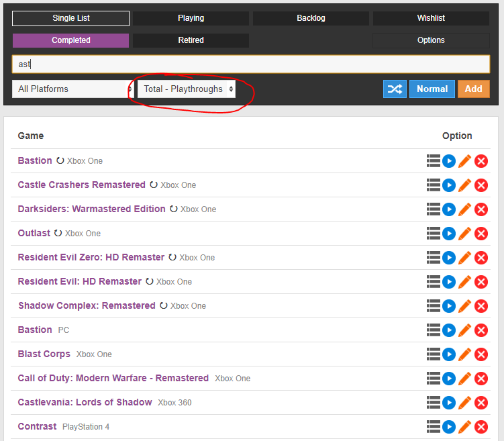Delete Blast Corps using red X icon
This screenshot has width=504, height=441.
[481, 354]
